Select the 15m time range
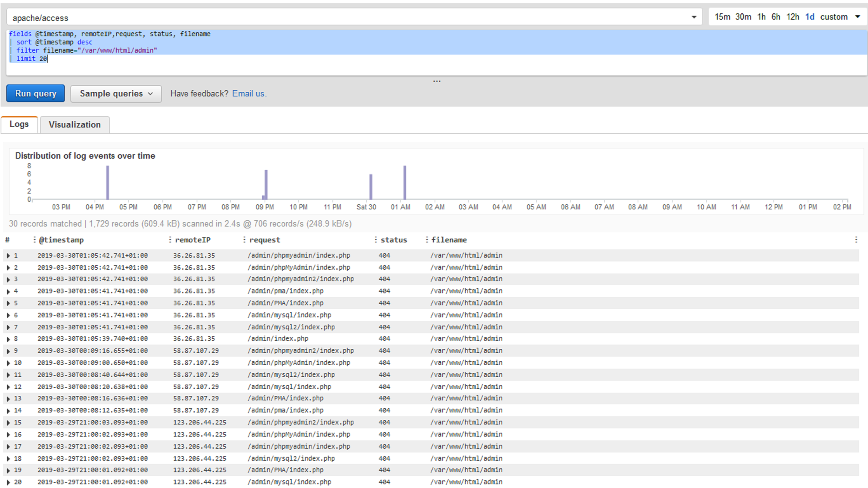The width and height of the screenshot is (868, 488). [722, 16]
